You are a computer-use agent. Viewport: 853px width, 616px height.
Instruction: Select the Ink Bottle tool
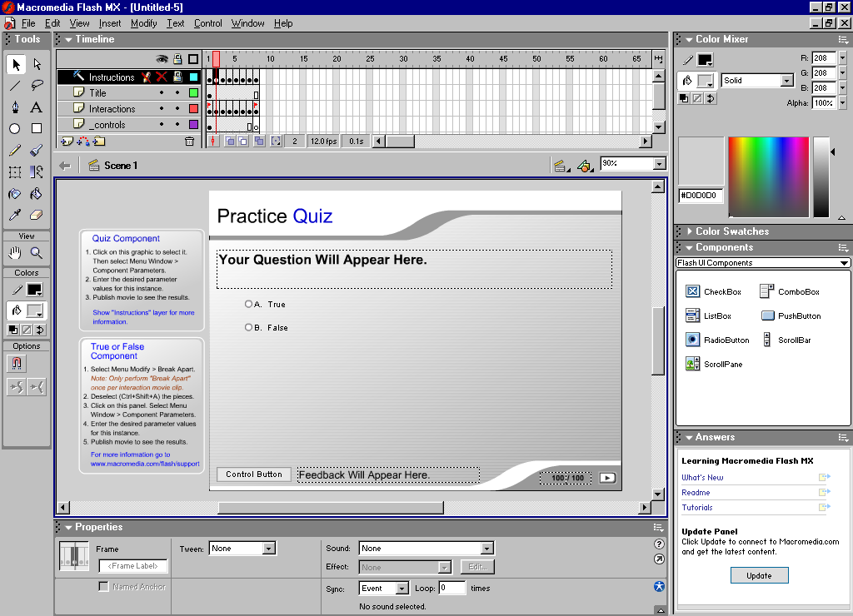coord(15,194)
